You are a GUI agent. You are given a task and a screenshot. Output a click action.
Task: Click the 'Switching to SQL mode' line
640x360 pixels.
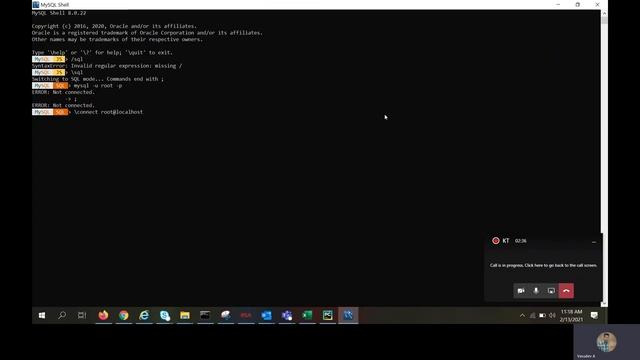click(98, 79)
